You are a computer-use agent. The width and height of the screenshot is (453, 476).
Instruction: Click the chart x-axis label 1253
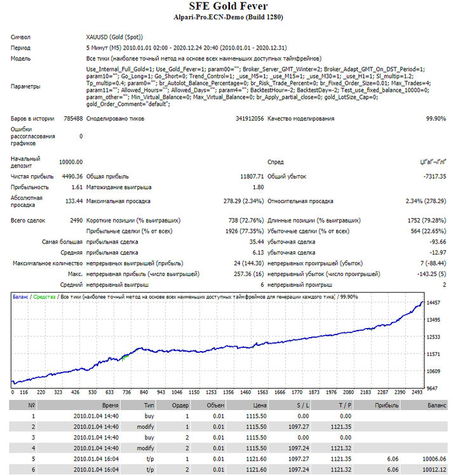[211, 392]
